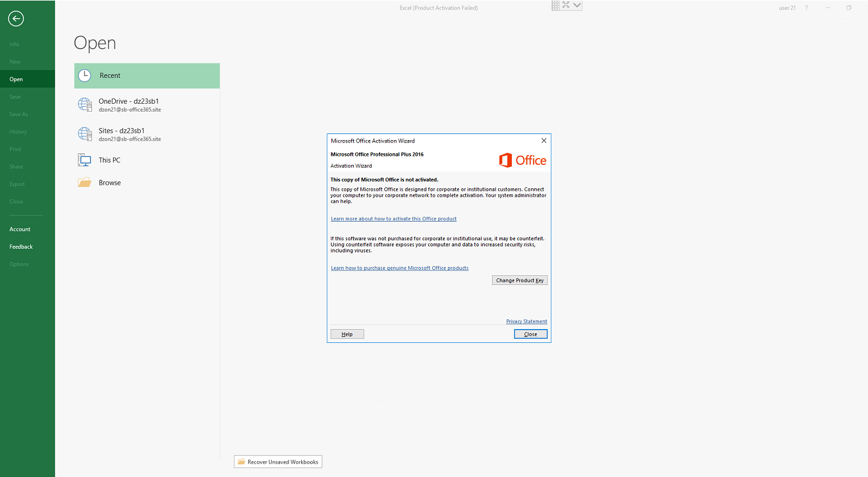Screen dimensions: 868x477
Task: Select This PC as the location
Action: pyautogui.click(x=147, y=160)
